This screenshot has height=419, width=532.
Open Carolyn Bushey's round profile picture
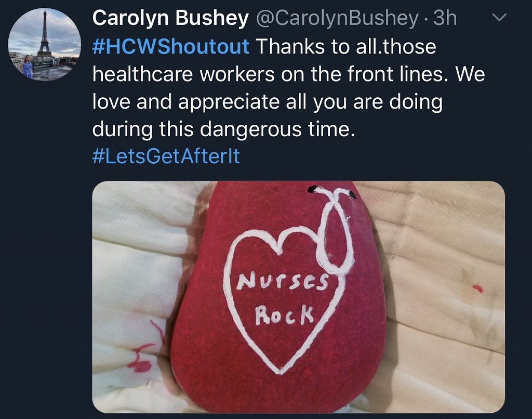pyautogui.click(x=45, y=45)
